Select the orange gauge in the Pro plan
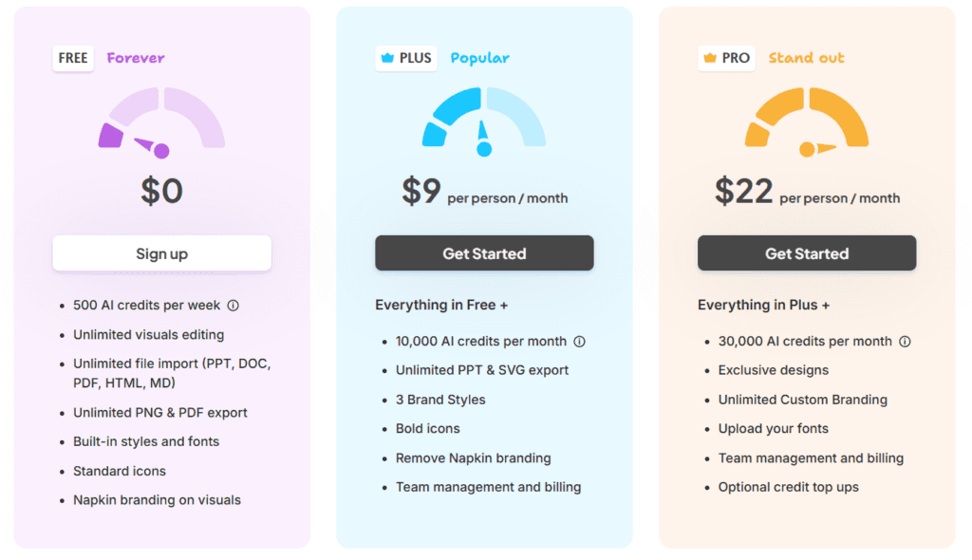This screenshot has width=972, height=560. coord(806,119)
